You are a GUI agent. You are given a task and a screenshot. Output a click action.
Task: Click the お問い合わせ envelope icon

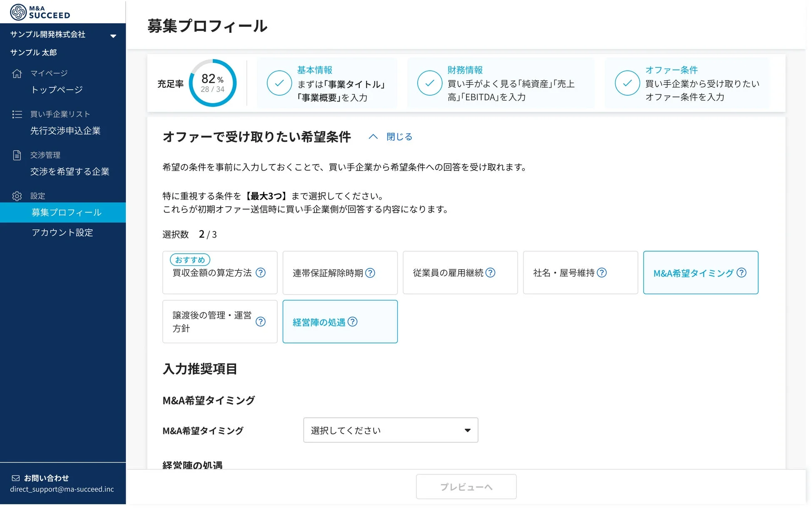pos(16,478)
